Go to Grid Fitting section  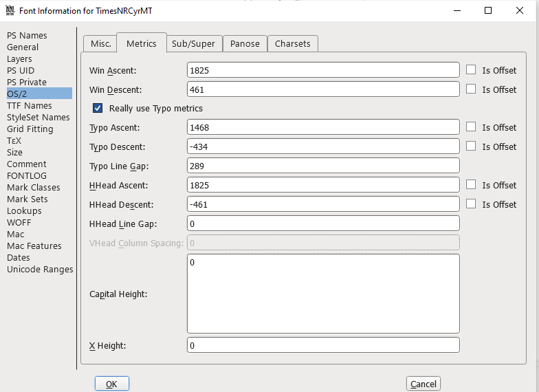30,129
